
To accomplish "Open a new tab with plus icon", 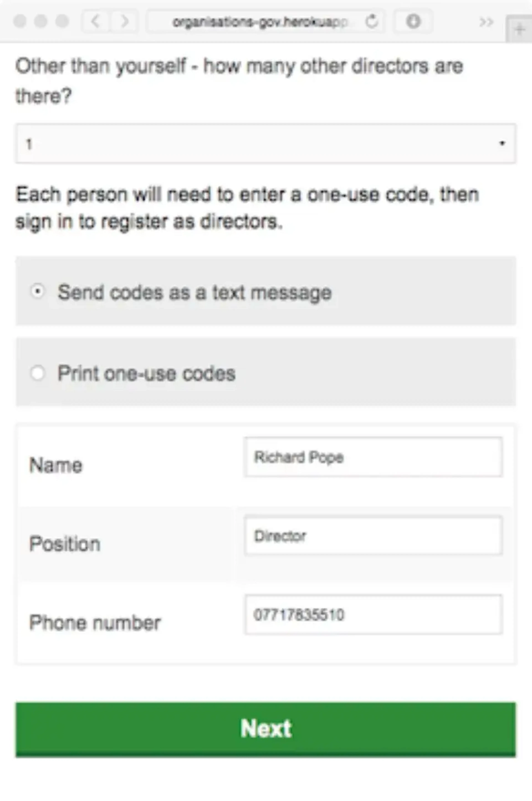I will click(519, 30).
